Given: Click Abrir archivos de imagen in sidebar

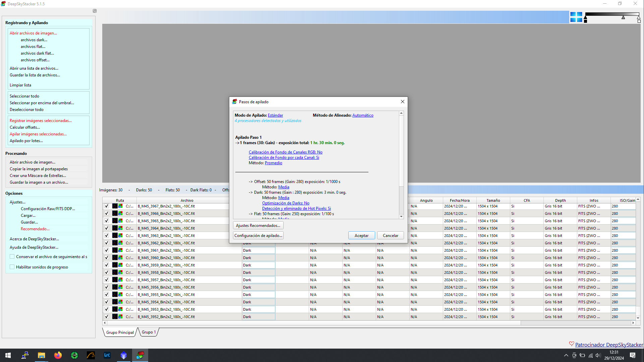Looking at the screenshot, I should point(33,33).
